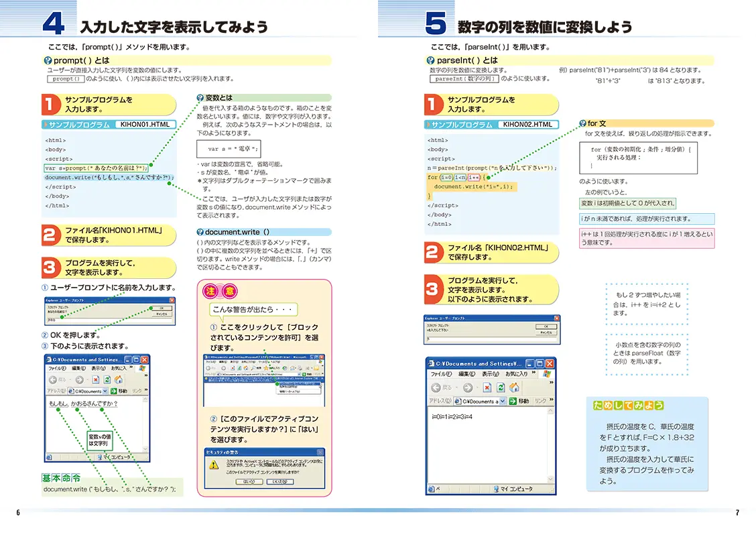Click はい in the security warning dialog
This screenshot has width=756, height=533.
pos(248,481)
